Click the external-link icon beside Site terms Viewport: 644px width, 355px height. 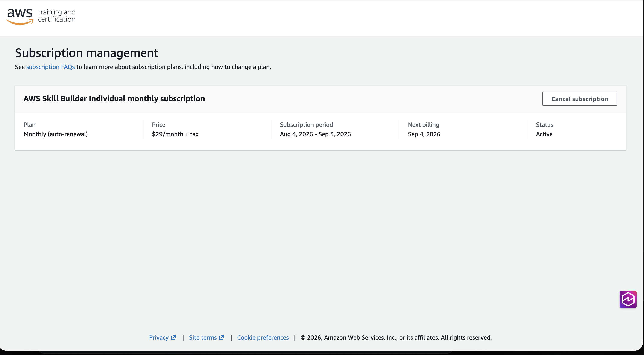[221, 337]
